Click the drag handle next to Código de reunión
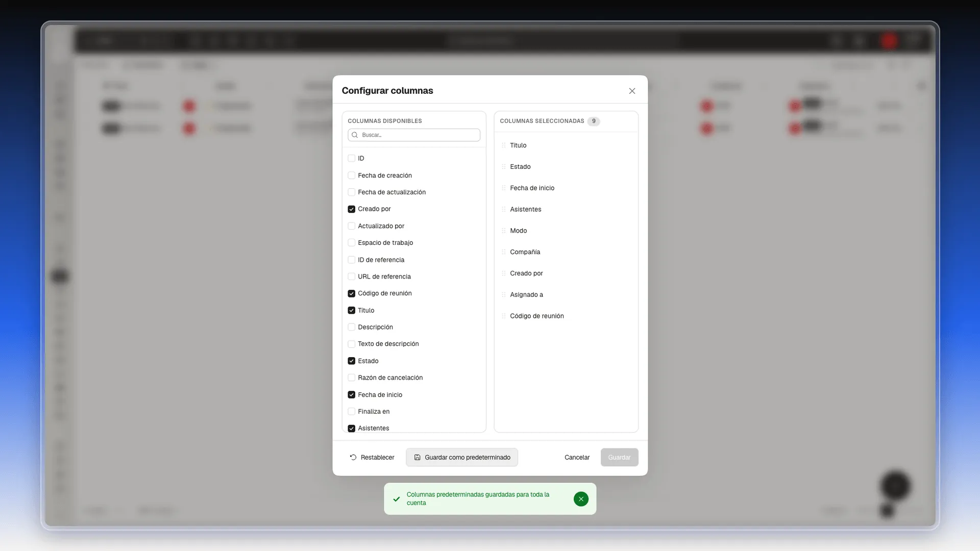980x551 pixels. pos(504,316)
